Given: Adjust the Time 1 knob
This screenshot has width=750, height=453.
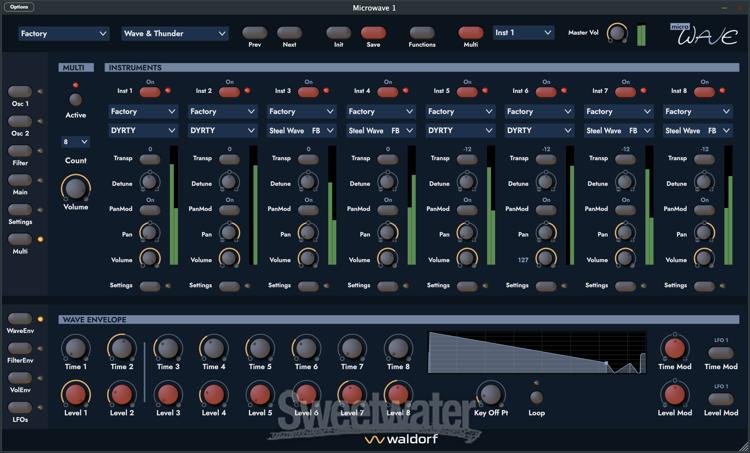Looking at the screenshot, I should 76,348.
